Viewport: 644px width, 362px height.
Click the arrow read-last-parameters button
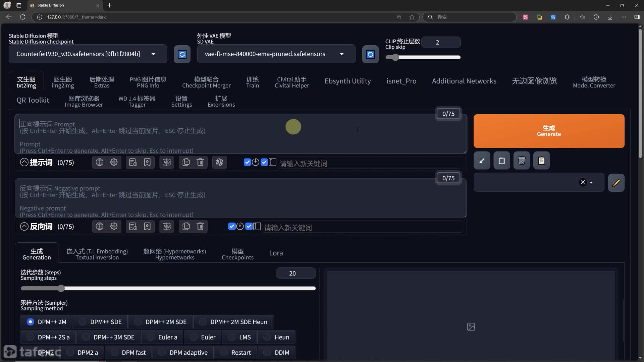click(482, 161)
